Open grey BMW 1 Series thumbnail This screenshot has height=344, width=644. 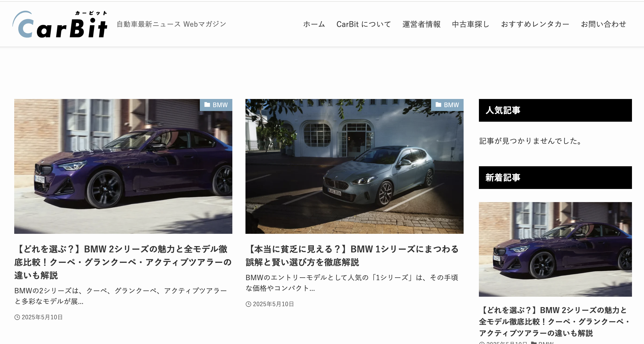pyautogui.click(x=355, y=166)
